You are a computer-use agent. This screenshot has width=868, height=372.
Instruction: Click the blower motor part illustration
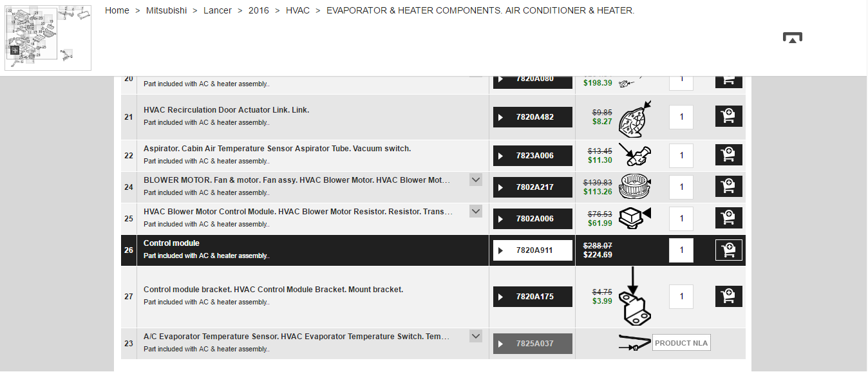click(x=635, y=187)
